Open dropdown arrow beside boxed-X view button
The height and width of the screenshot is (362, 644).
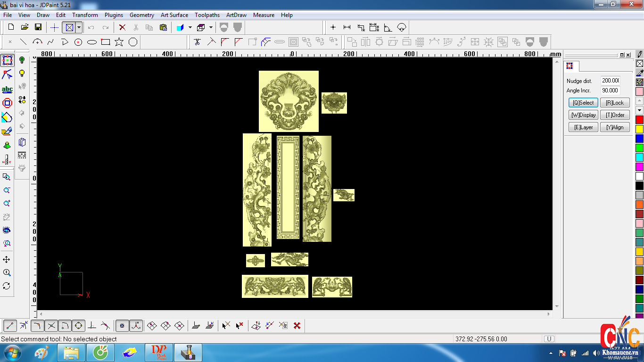(79, 27)
